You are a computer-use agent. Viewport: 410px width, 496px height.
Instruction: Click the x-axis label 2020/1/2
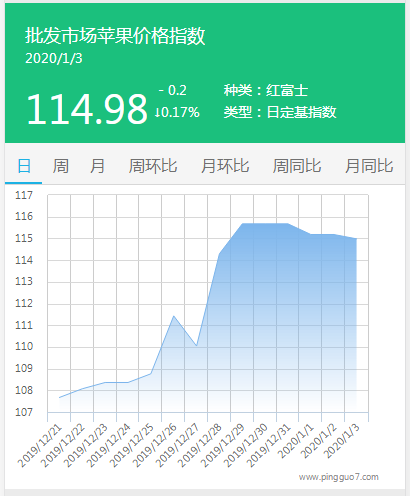pyautogui.click(x=319, y=442)
